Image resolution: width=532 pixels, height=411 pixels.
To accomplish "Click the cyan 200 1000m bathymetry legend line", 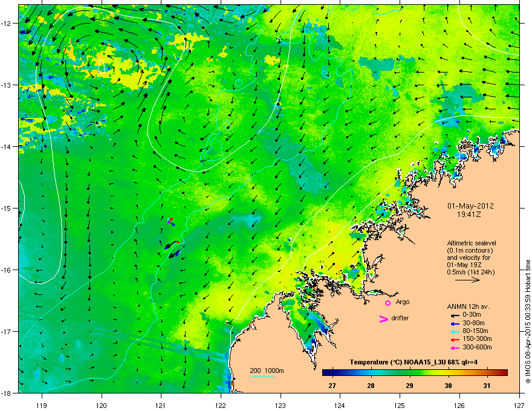I will pos(262,376).
